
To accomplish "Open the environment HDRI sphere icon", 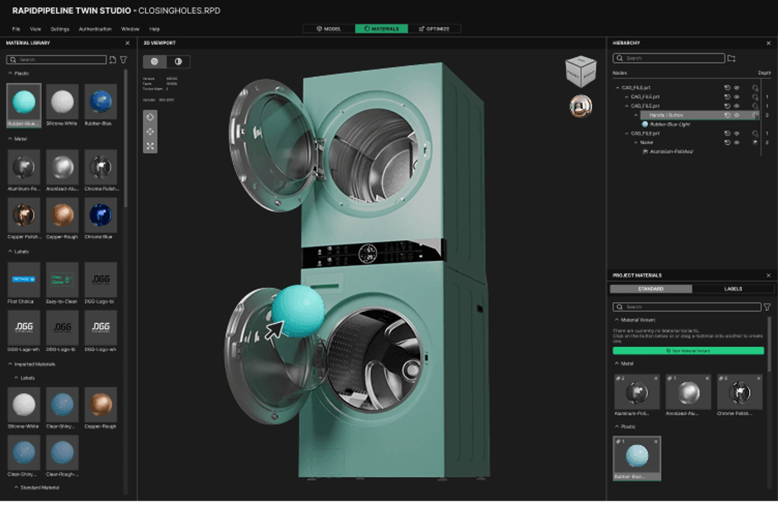I will tap(580, 106).
